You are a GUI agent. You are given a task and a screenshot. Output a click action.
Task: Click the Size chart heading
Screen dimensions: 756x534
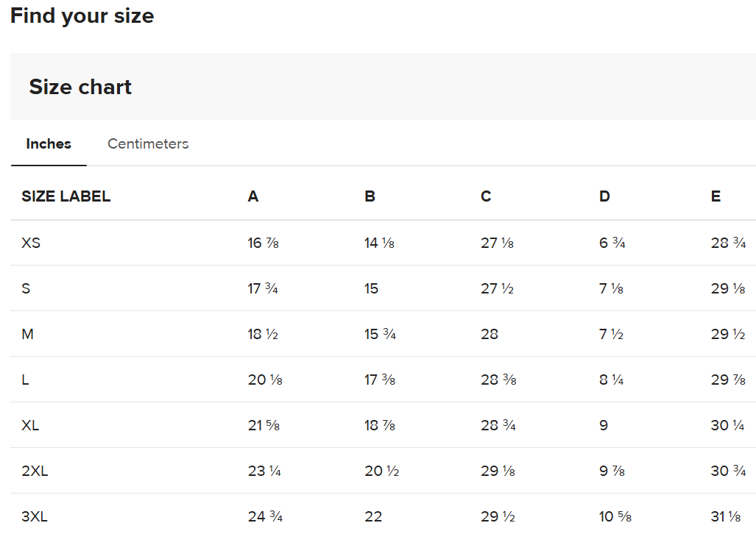[80, 87]
